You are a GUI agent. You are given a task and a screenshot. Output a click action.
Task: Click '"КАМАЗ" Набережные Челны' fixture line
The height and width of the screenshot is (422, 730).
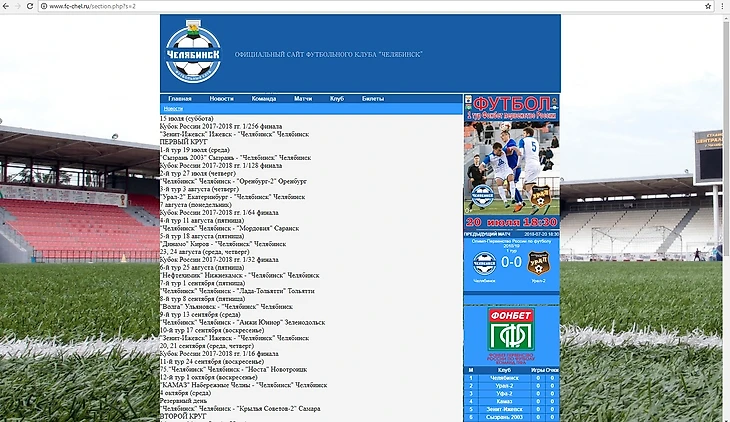[243, 385]
